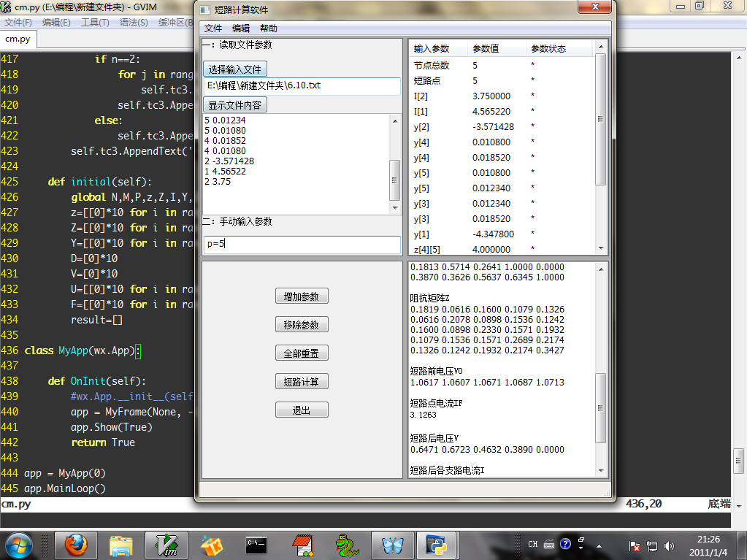Open the Windows Start menu

[x=19, y=545]
